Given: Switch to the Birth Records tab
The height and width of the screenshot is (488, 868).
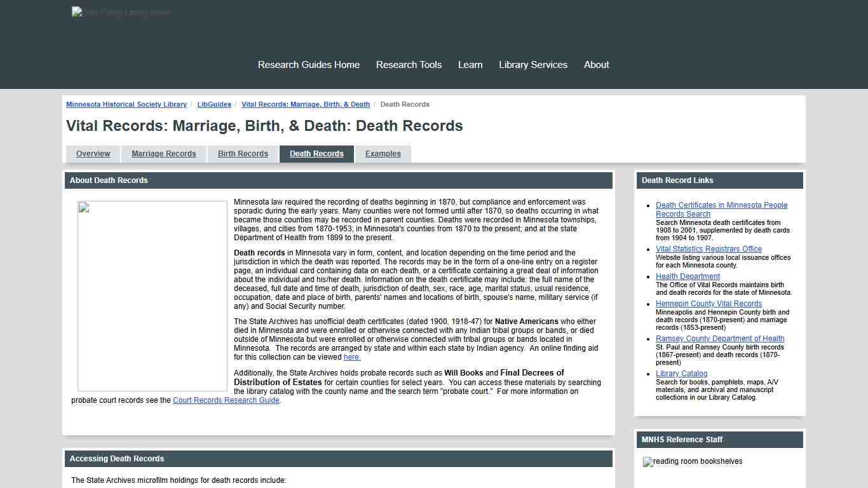Looking at the screenshot, I should point(243,153).
